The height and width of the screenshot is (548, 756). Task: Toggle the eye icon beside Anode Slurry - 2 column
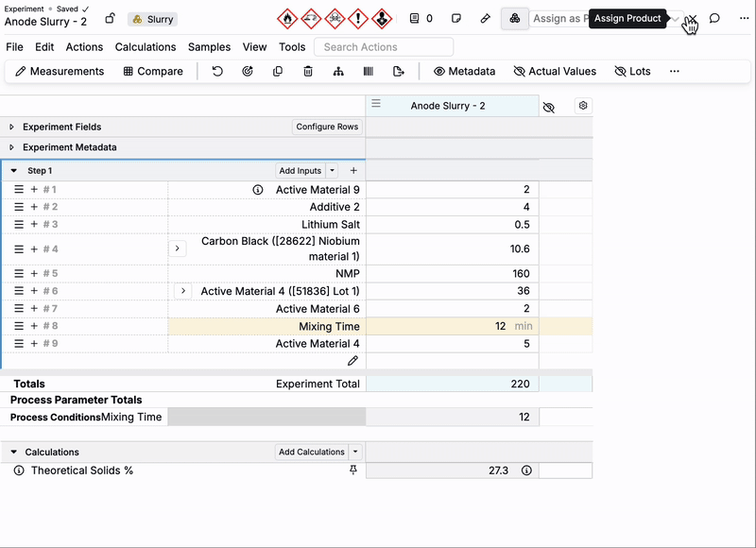click(x=549, y=107)
